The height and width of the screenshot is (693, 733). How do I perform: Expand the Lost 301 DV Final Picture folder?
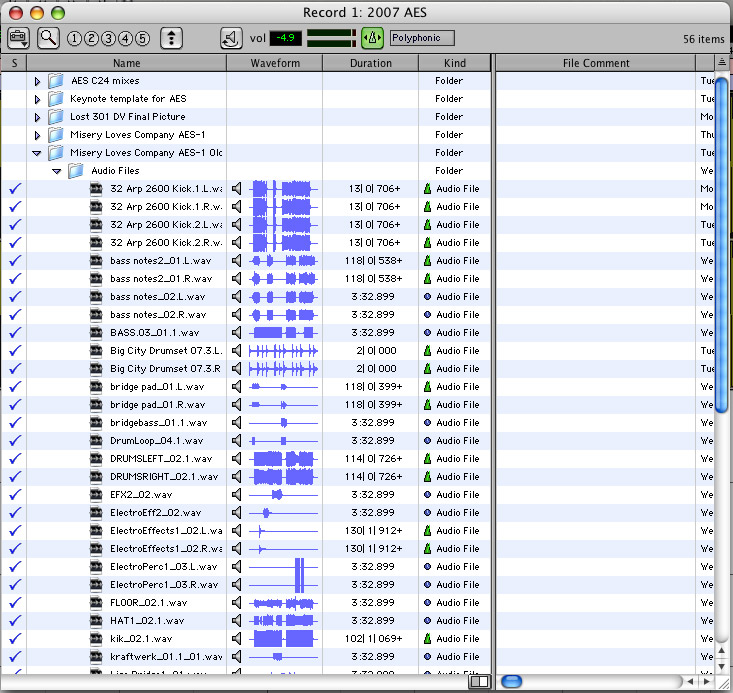pos(38,117)
